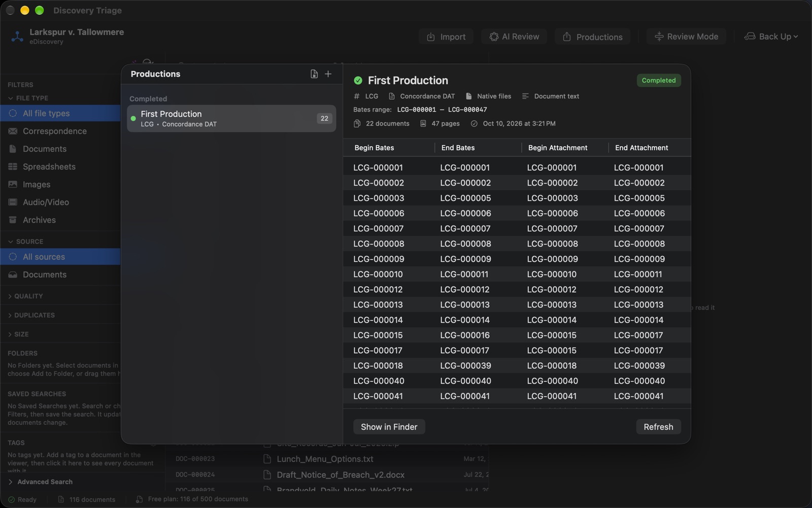Click Show in Finder button
The height and width of the screenshot is (508, 812).
(x=389, y=427)
